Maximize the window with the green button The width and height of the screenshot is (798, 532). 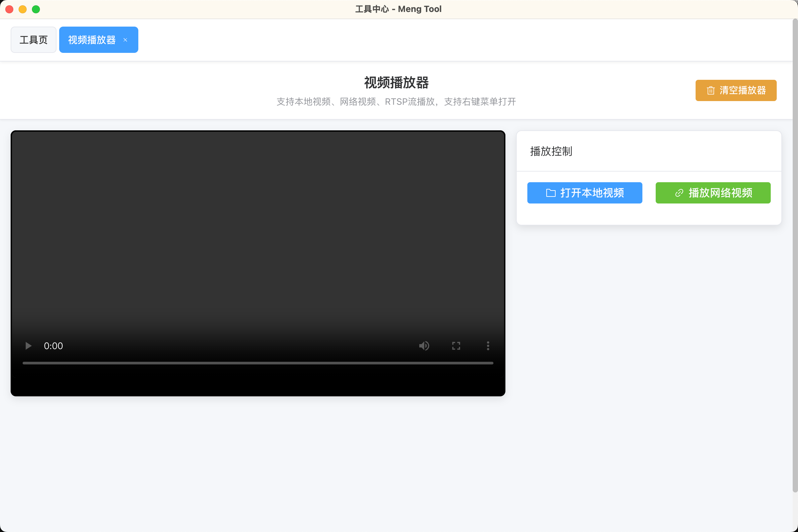point(36,9)
